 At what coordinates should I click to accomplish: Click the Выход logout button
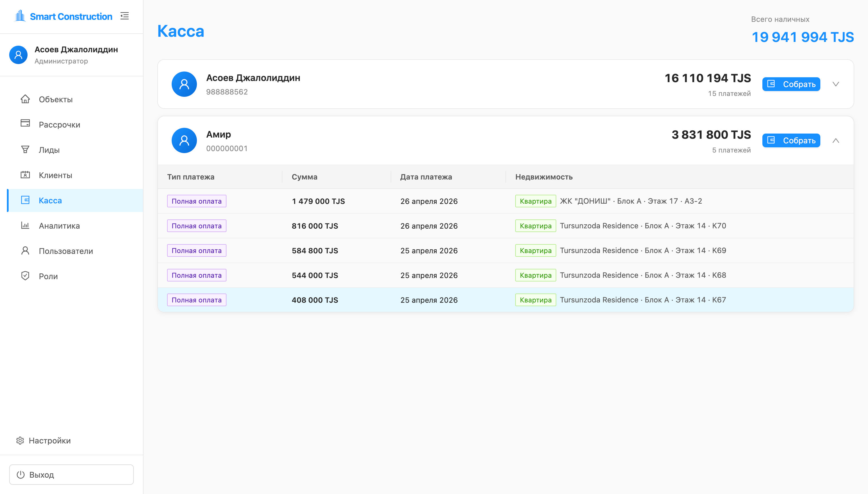[x=71, y=474]
